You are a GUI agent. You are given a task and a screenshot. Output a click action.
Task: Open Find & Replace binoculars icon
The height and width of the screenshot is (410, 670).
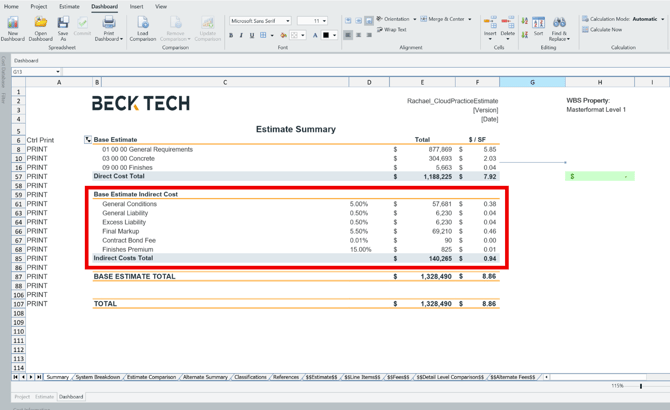(558, 22)
